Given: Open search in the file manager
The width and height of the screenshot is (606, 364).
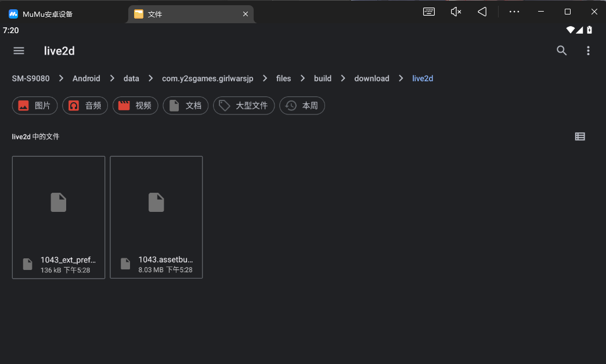Looking at the screenshot, I should click(x=561, y=51).
